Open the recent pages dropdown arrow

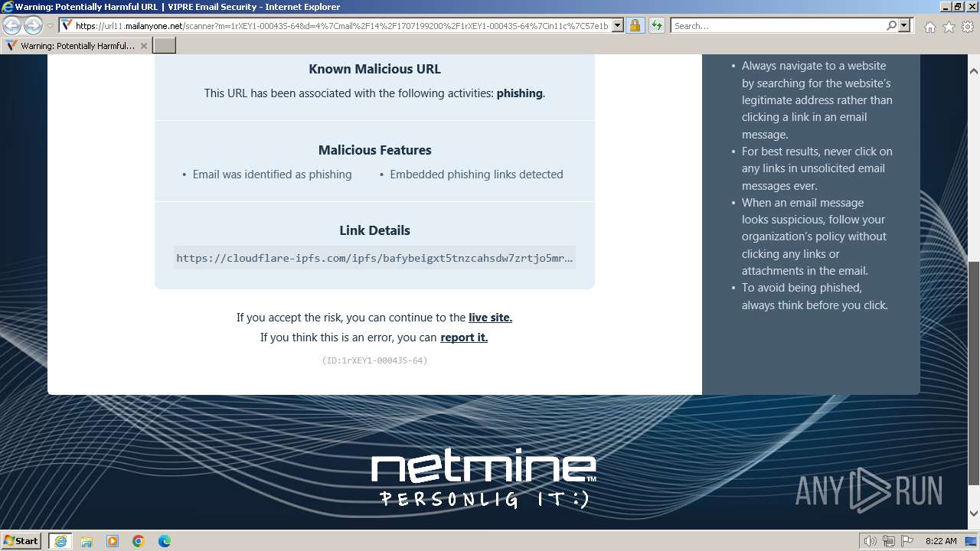[x=50, y=25]
